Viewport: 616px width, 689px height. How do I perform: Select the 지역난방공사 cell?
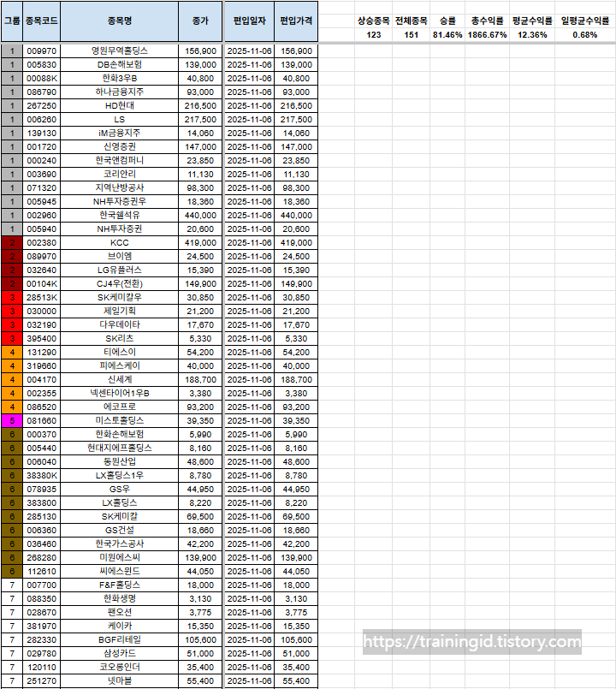[x=120, y=187]
